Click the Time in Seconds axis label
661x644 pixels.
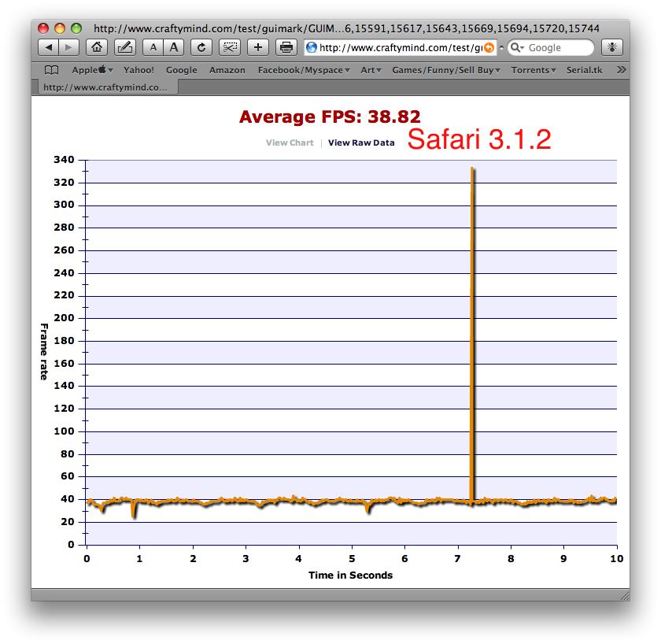coord(350,576)
